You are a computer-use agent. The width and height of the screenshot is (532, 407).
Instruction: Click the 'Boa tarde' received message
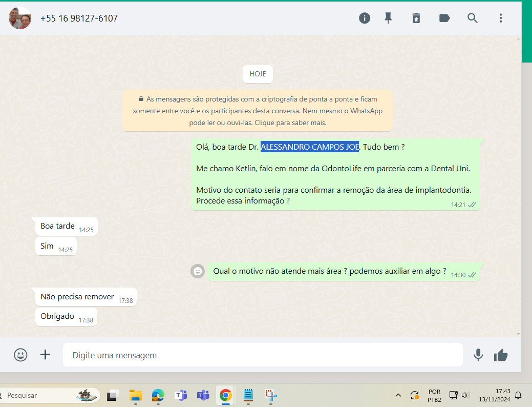pyautogui.click(x=67, y=227)
